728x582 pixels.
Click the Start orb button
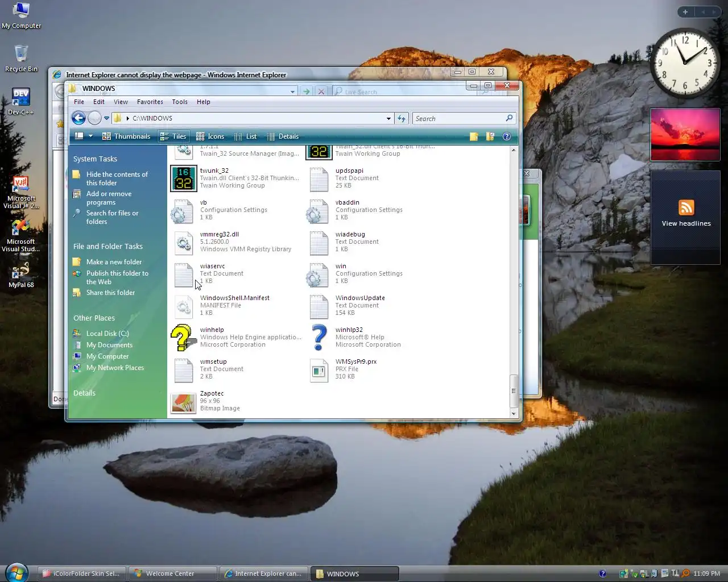coord(16,572)
